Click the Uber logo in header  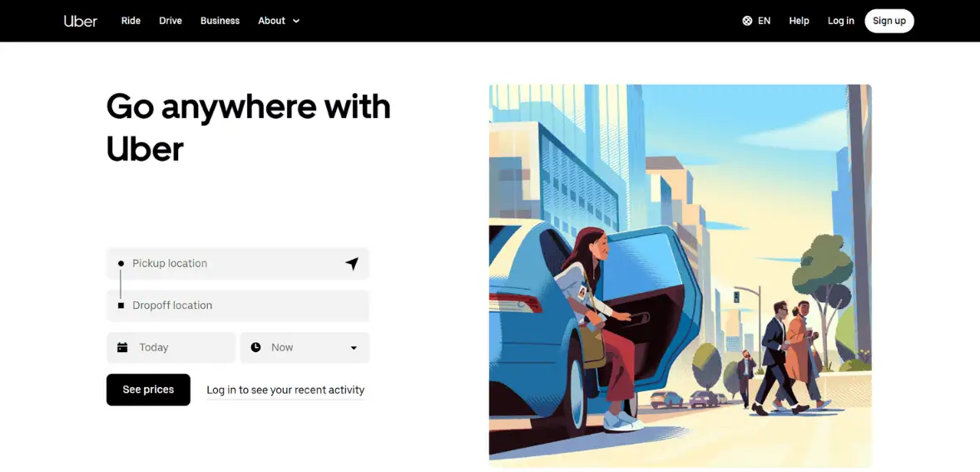(x=81, y=21)
